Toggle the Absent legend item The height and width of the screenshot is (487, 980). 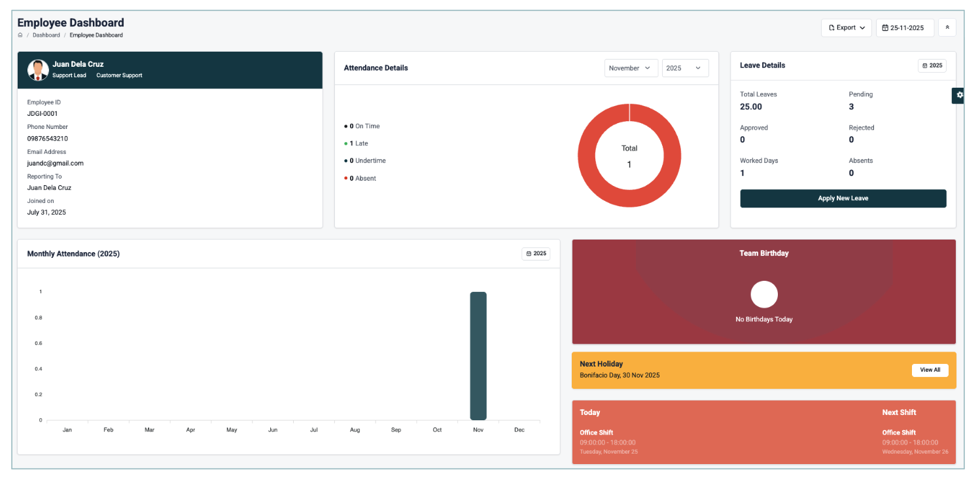point(361,179)
